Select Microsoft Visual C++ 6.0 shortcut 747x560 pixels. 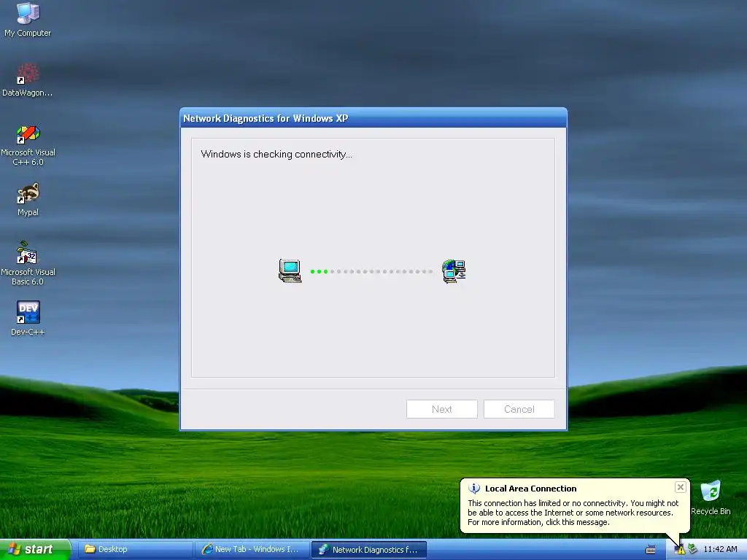[28, 145]
